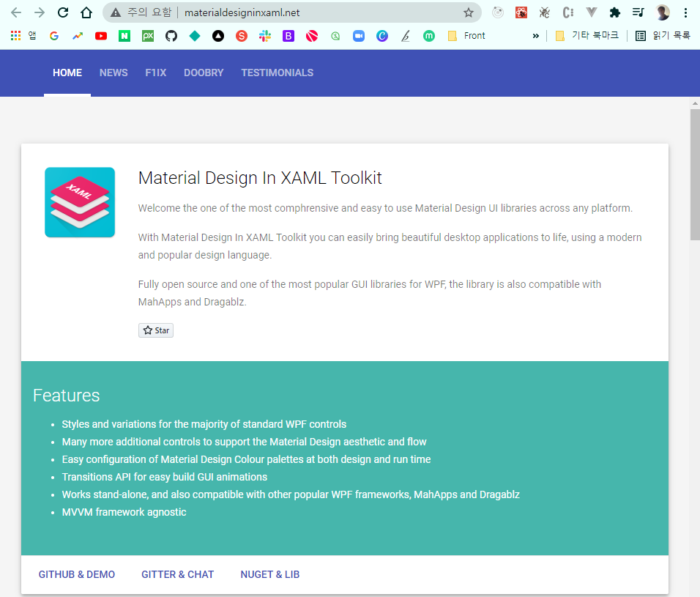Open the Google bookmark

pyautogui.click(x=54, y=36)
